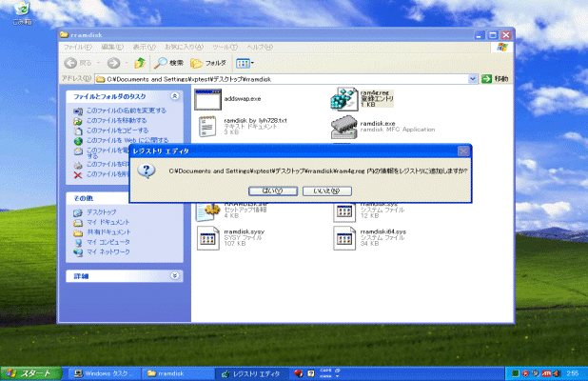Screen dimensions: 588x381
Task: Click このファイルの名前を変更する link
Action: (127, 110)
